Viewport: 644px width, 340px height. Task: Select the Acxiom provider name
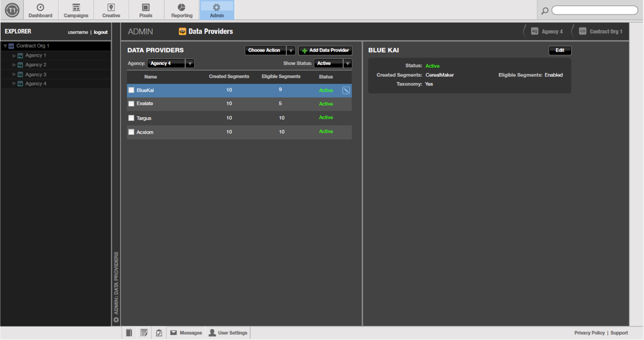tap(145, 132)
